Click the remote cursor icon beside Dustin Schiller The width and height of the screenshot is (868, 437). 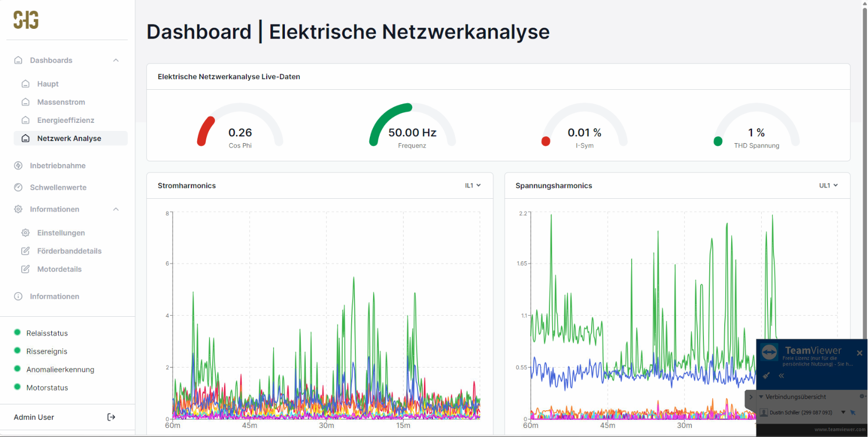(853, 412)
